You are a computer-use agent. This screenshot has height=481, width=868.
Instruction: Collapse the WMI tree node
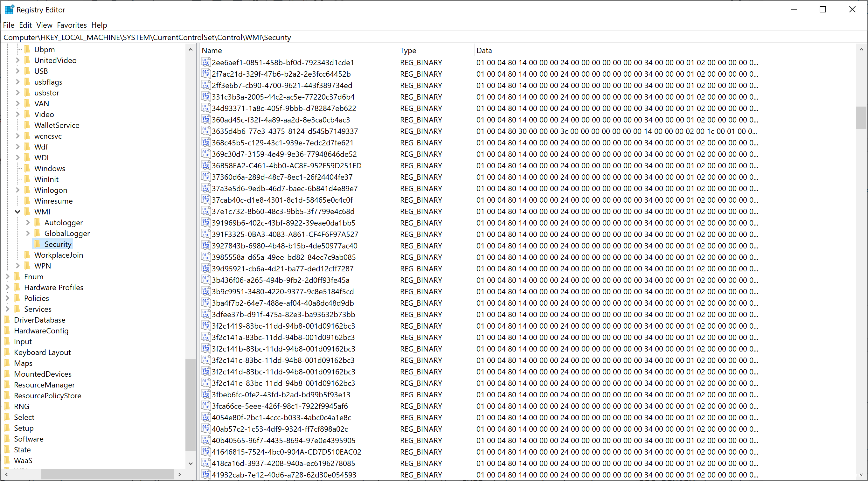click(17, 212)
